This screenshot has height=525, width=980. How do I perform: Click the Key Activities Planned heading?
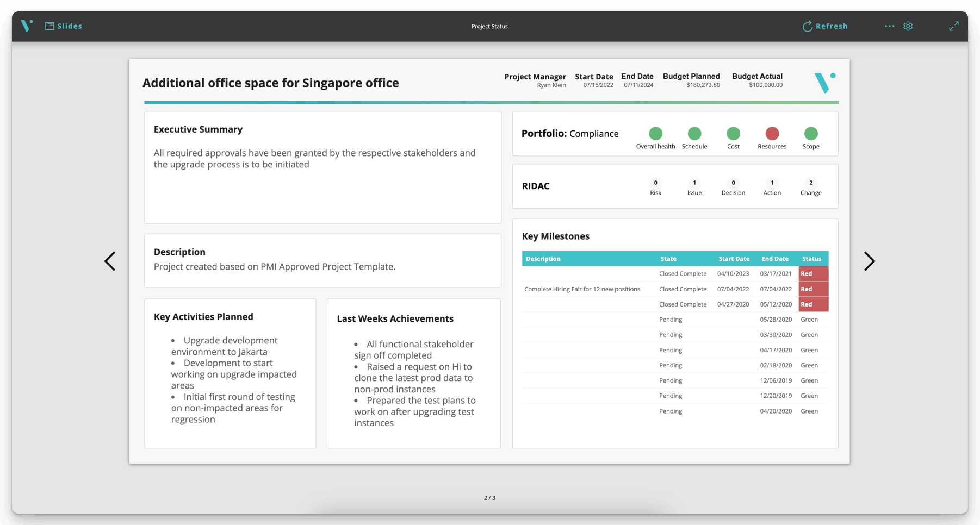click(x=203, y=317)
